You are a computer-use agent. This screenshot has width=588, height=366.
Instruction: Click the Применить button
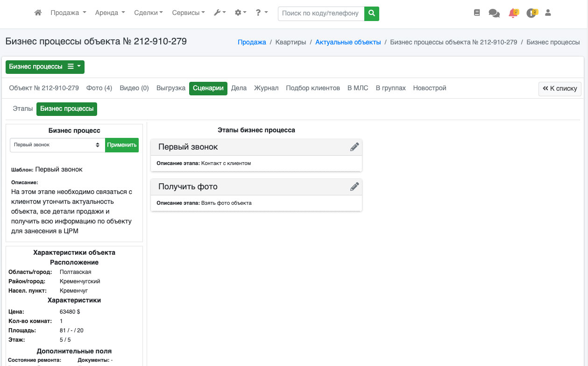(x=122, y=145)
